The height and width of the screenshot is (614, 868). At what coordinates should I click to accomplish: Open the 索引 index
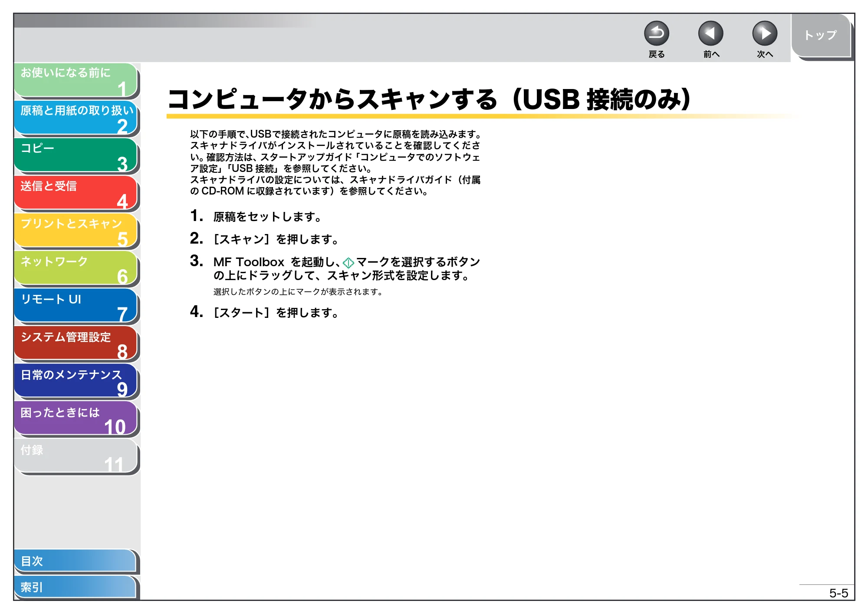76,587
